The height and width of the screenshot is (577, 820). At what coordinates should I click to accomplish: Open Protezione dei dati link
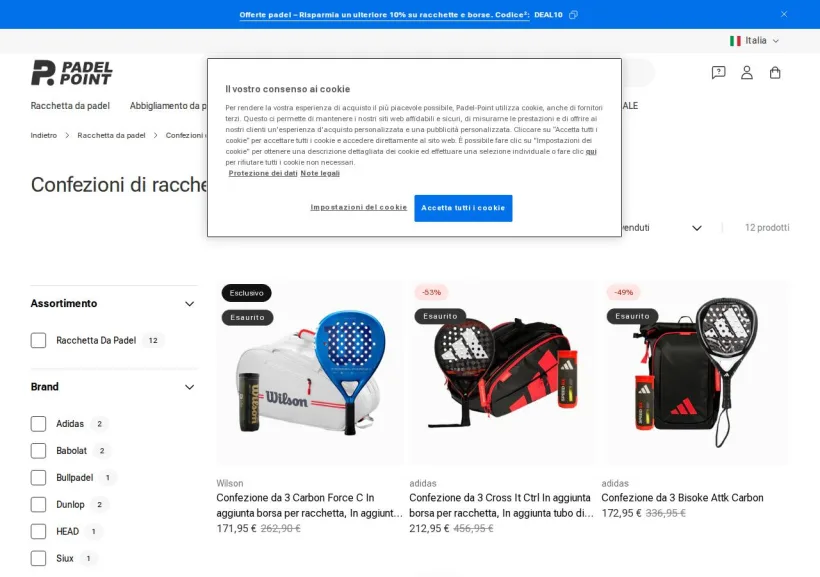click(263, 173)
